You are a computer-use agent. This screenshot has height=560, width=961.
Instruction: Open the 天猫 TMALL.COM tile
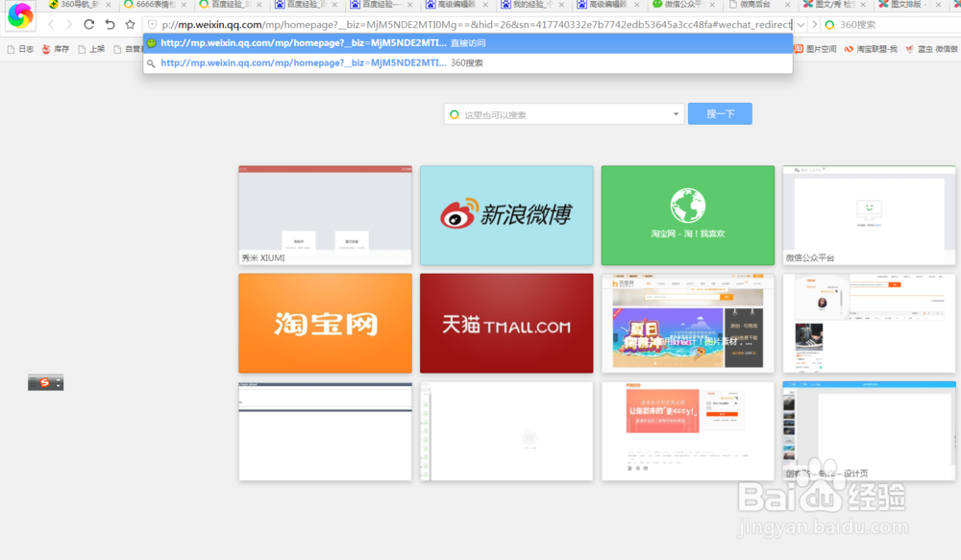tap(506, 323)
